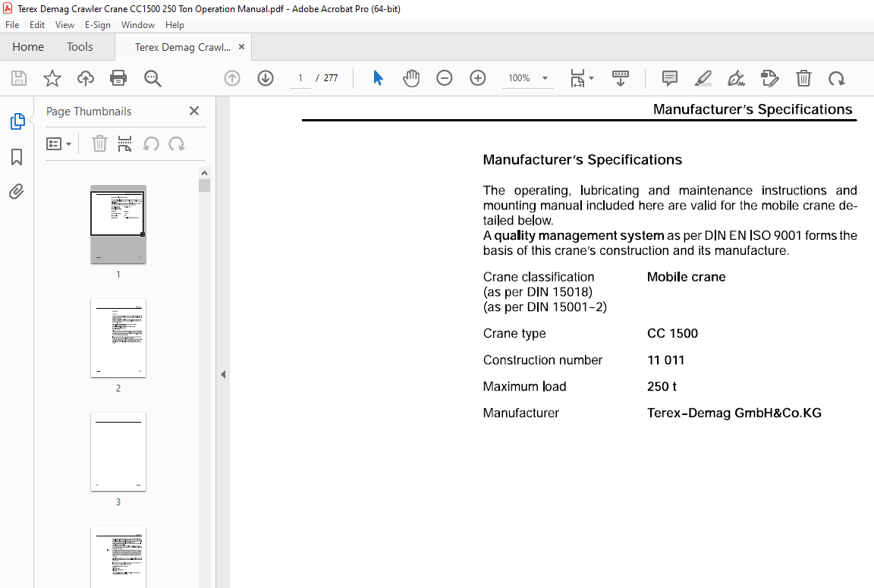This screenshot has height=588, width=874.
Task: Expand the fit page options arrow
Action: (x=592, y=78)
